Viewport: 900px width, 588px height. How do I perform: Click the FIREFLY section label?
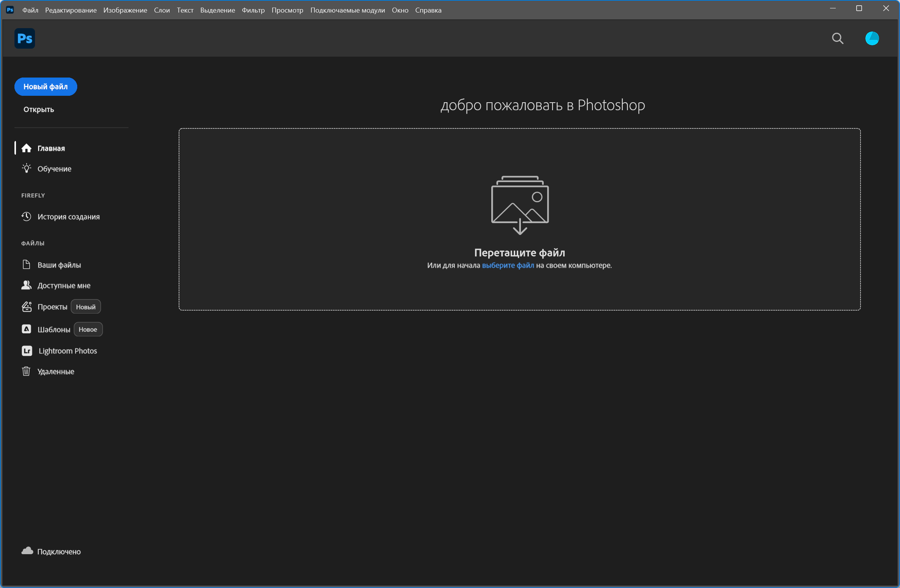(x=33, y=195)
